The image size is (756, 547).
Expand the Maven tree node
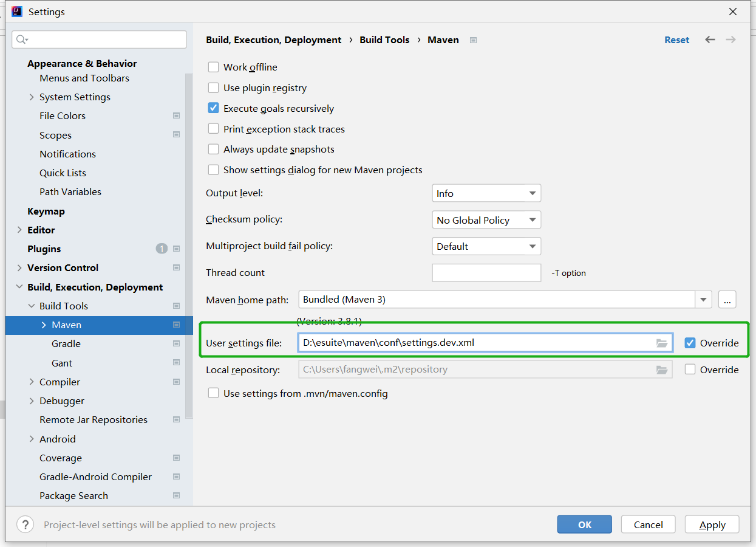44,325
